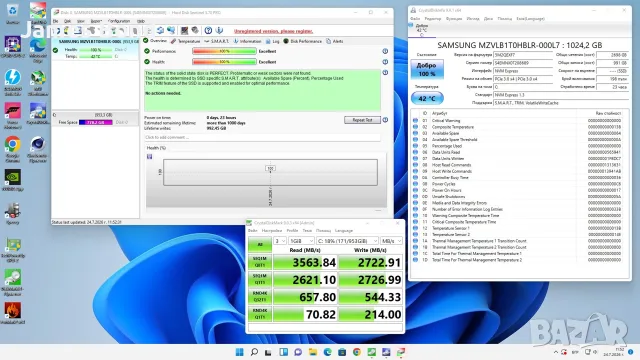Click the taskbar clock and date
The width and height of the screenshot is (640, 360).
(613, 352)
